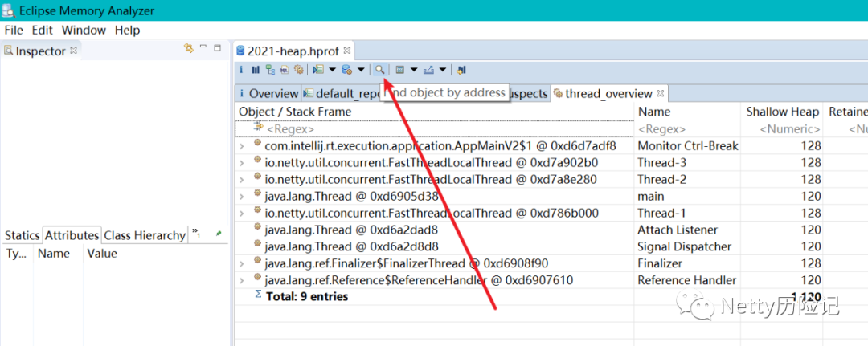Open the Edit menu
The image size is (868, 346).
click(x=42, y=30)
